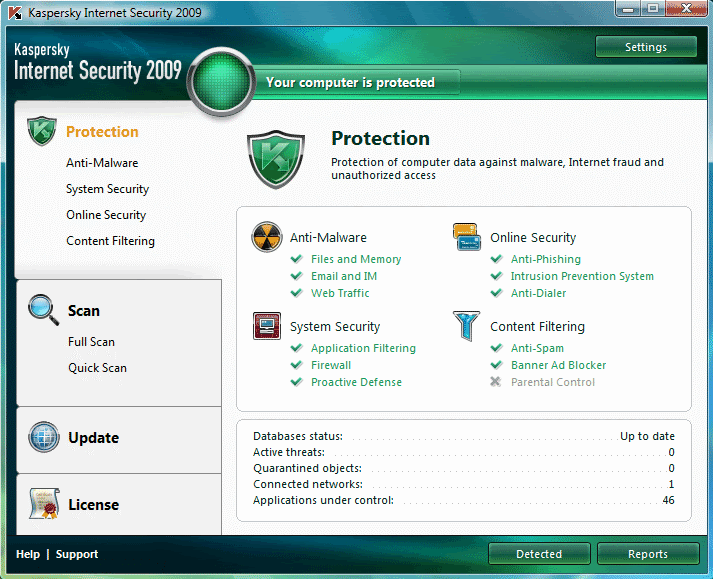The width and height of the screenshot is (713, 579).
Task: Click the checkmark beside Application Filtering
Action: [296, 348]
